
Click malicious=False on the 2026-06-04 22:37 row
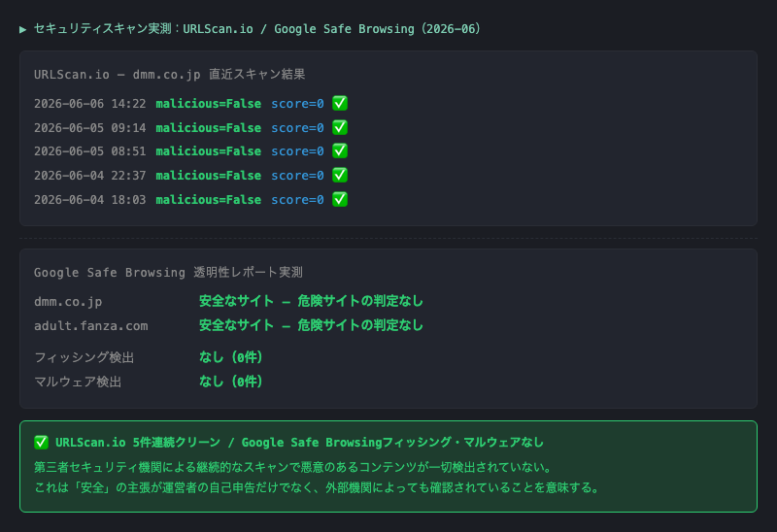[x=209, y=176]
